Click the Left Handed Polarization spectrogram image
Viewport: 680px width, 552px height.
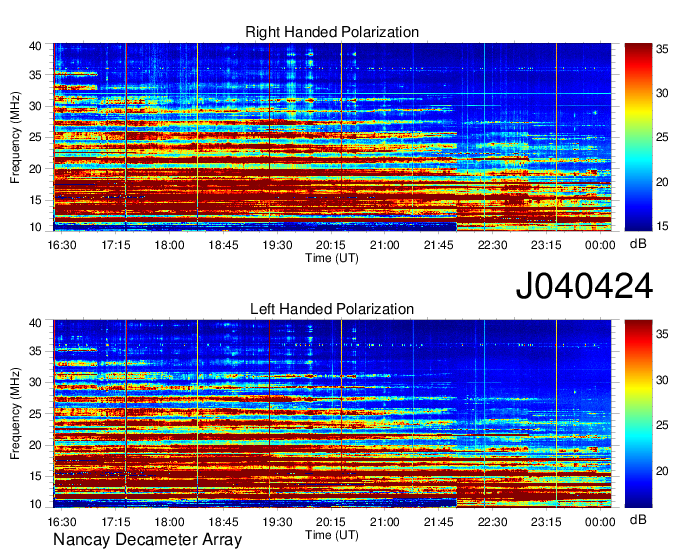coord(332,414)
